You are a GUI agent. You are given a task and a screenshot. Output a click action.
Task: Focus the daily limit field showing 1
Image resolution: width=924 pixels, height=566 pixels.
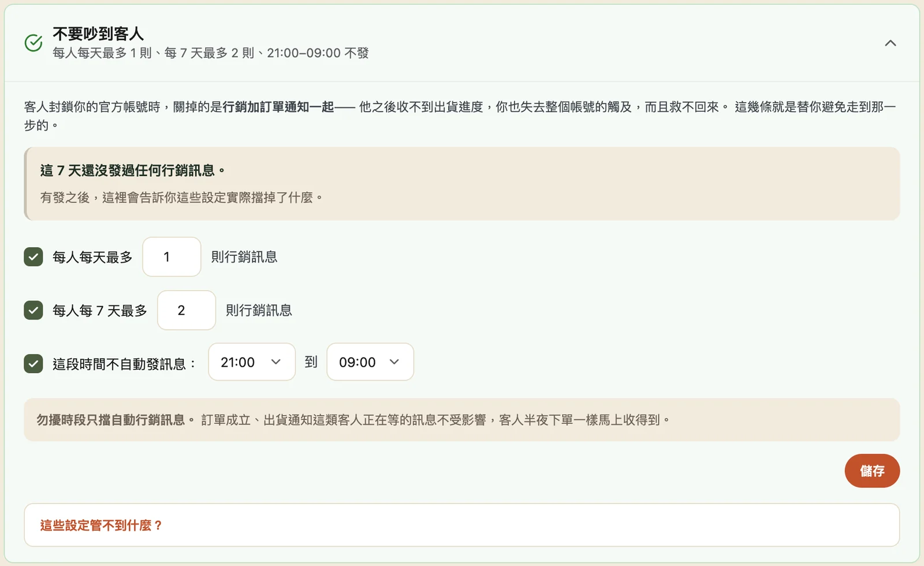point(172,257)
